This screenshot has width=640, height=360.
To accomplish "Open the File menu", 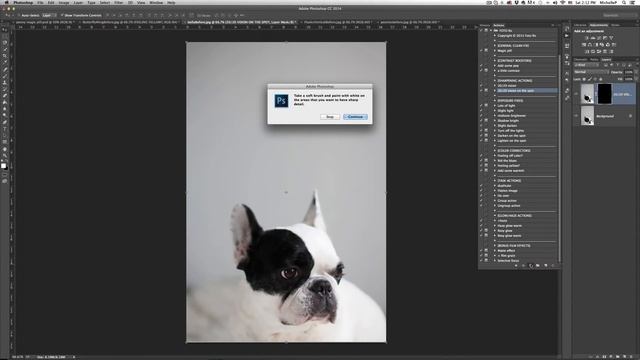I will click(40, 2).
